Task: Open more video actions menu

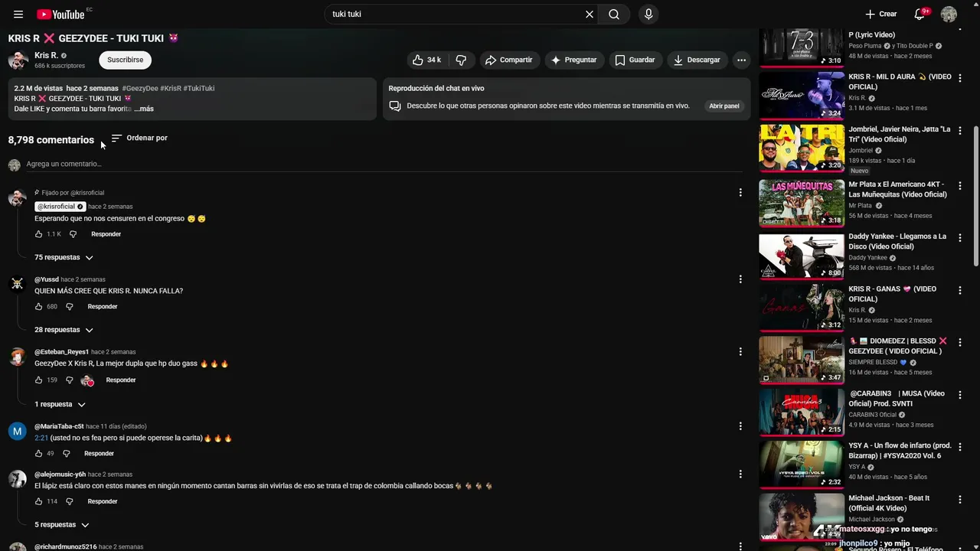Action: point(741,60)
